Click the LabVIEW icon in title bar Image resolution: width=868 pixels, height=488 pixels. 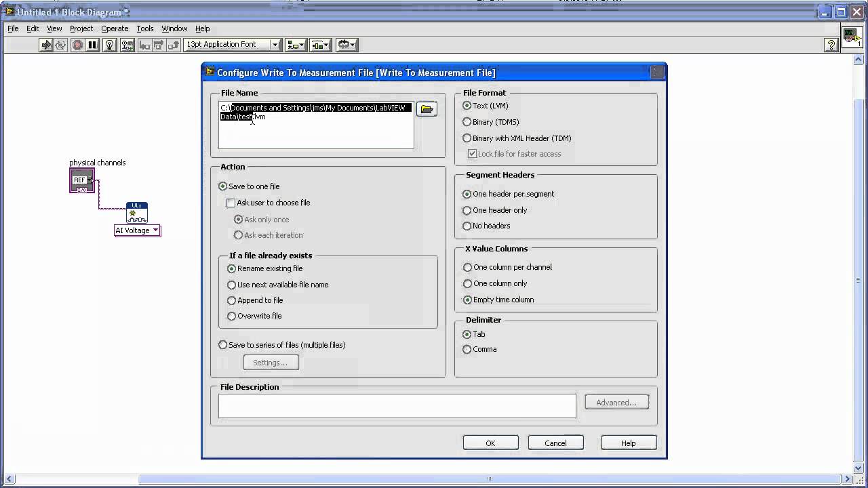coord(9,12)
